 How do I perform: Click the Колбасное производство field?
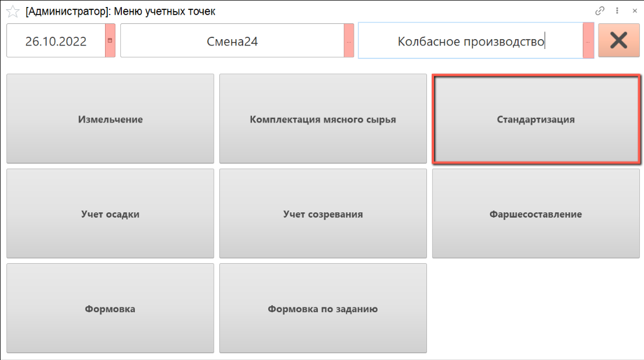470,41
